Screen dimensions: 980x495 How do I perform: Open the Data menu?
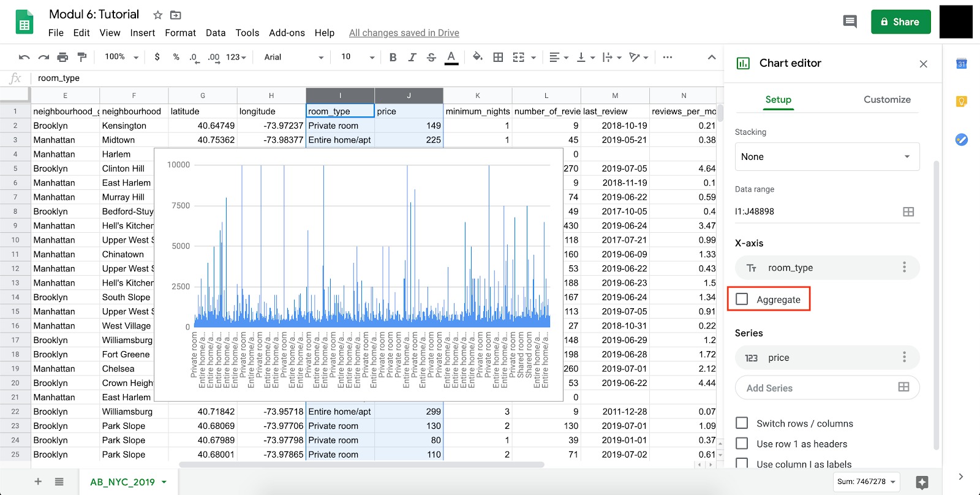pos(216,33)
